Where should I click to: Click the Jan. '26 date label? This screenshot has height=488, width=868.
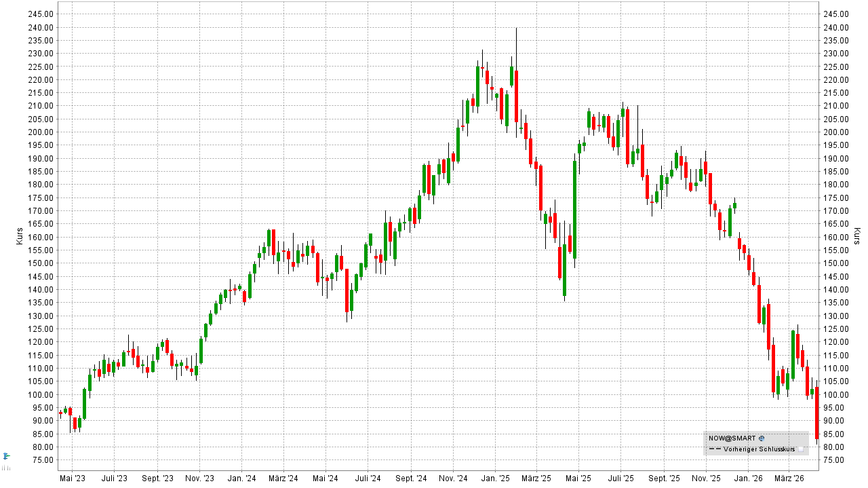click(748, 478)
